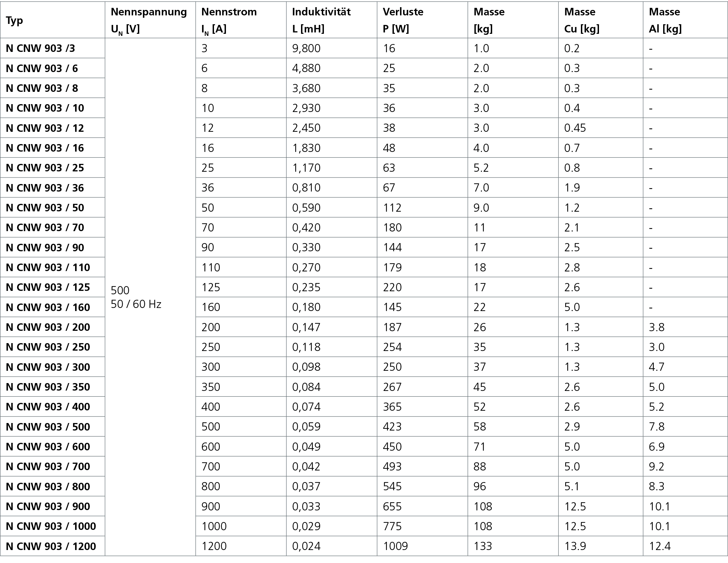
Task: Select copper mass value '0.45'
Action: pyautogui.click(x=575, y=128)
